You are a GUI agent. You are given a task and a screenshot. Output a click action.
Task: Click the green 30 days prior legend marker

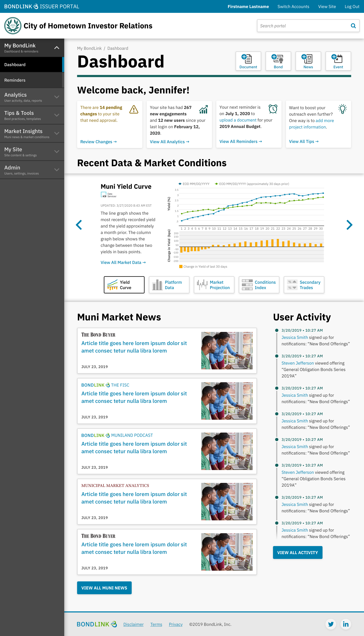coord(217,184)
